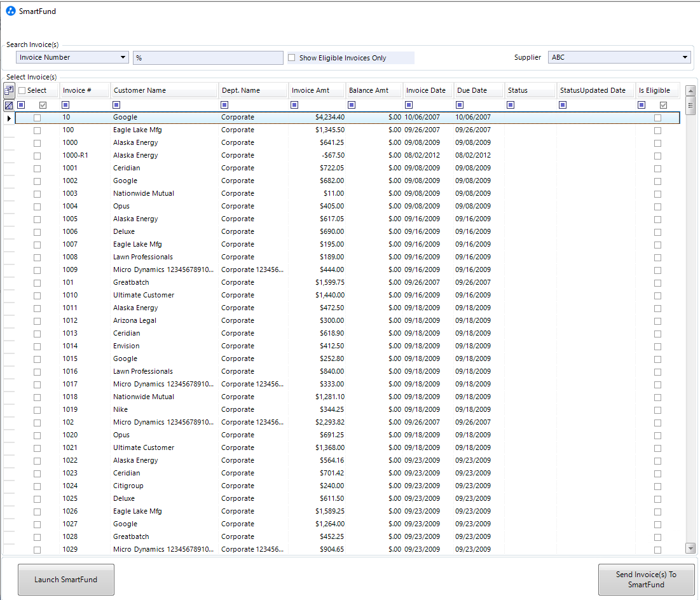Click invoice date 08/02/2012 cell
This screenshot has height=600, width=700.
coord(428,155)
